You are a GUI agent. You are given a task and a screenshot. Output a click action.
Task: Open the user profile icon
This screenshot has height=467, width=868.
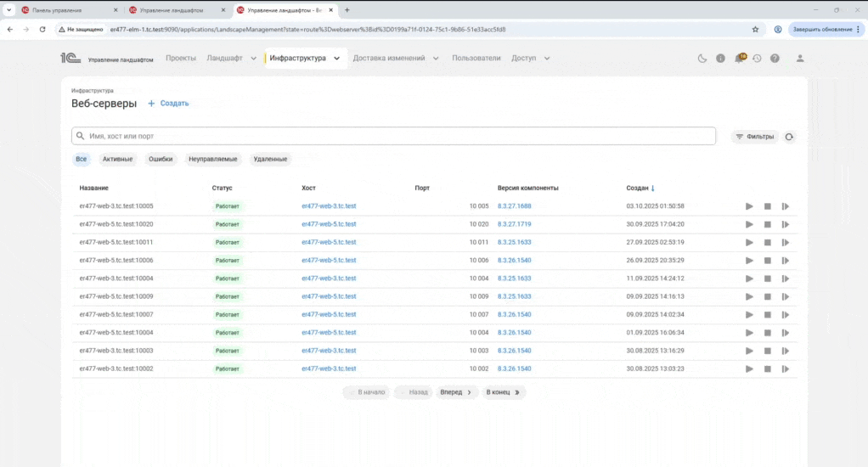(x=799, y=59)
